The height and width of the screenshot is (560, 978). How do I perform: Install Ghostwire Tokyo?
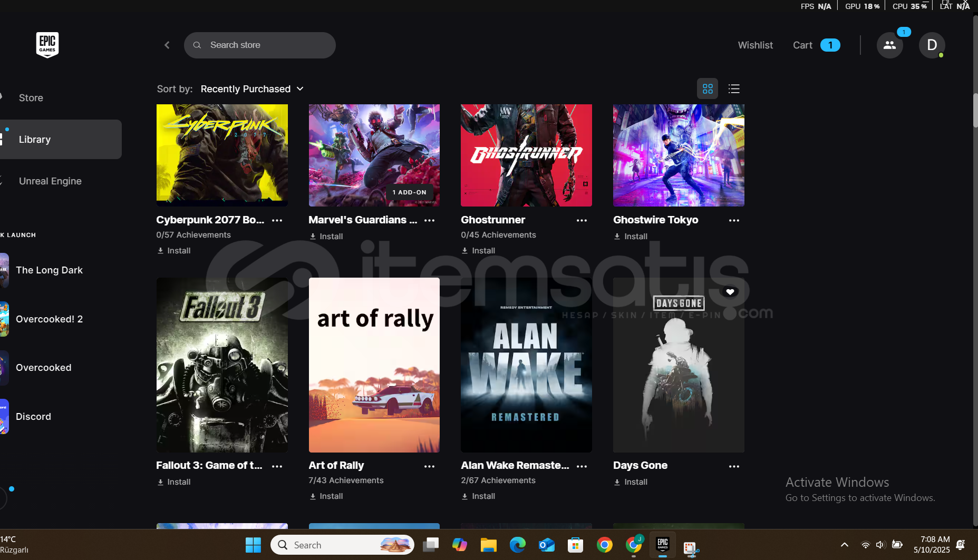point(631,237)
